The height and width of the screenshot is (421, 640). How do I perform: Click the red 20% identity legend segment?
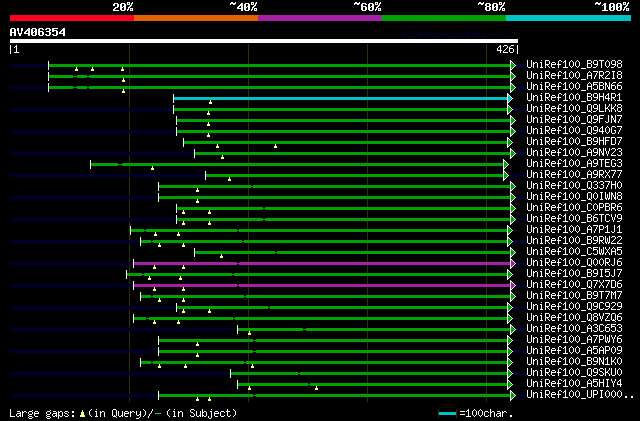(72, 18)
